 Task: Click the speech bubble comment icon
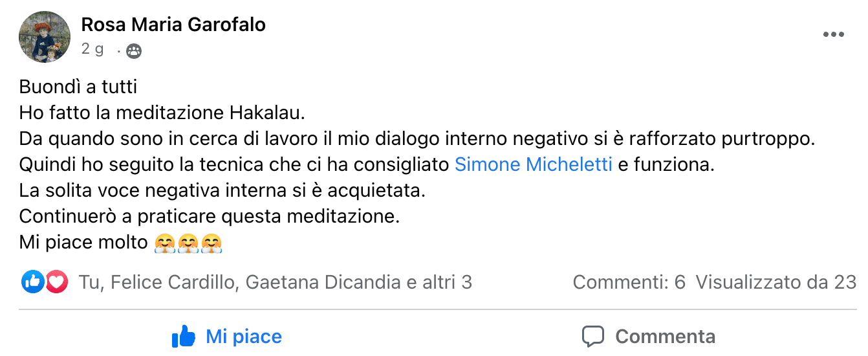[592, 337]
